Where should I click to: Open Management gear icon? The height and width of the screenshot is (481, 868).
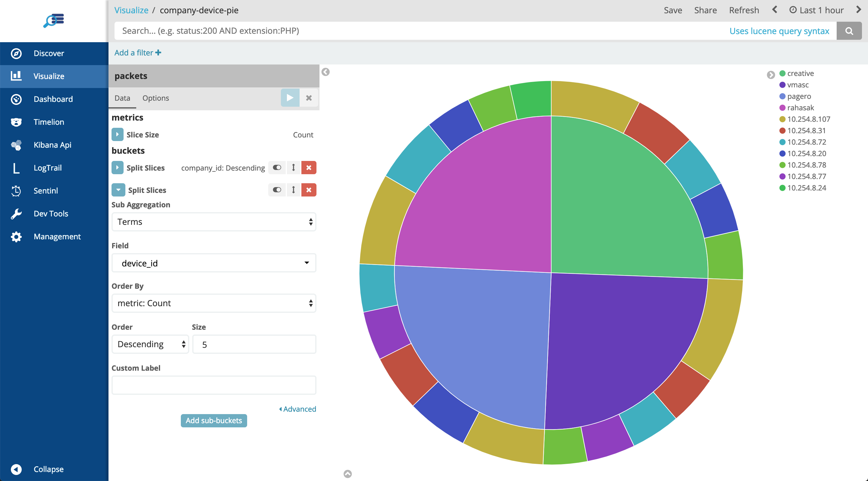(x=16, y=237)
